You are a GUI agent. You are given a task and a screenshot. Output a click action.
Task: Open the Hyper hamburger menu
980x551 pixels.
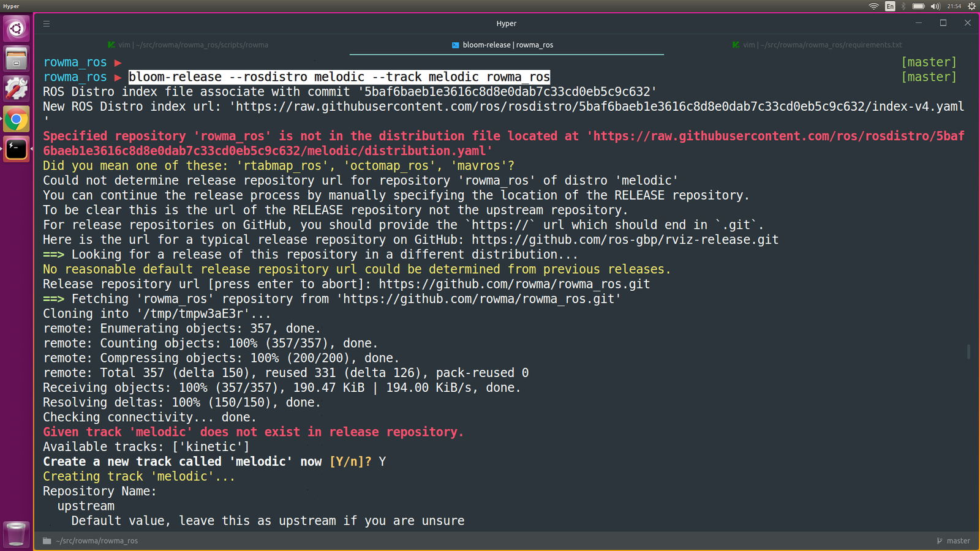click(47, 24)
